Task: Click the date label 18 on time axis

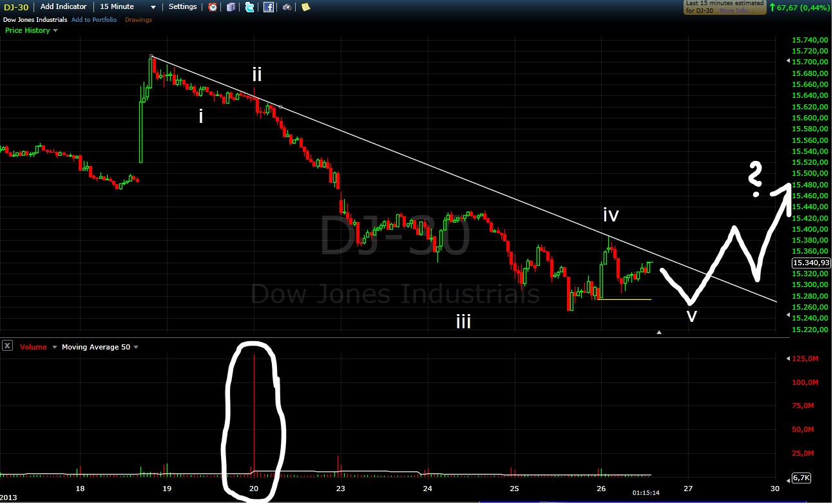Action: coord(80,489)
